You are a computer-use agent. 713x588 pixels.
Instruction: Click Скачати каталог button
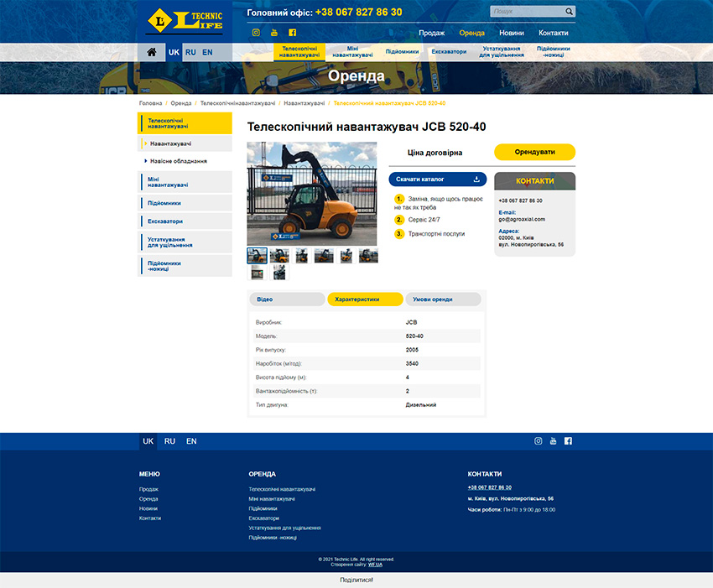point(437,180)
